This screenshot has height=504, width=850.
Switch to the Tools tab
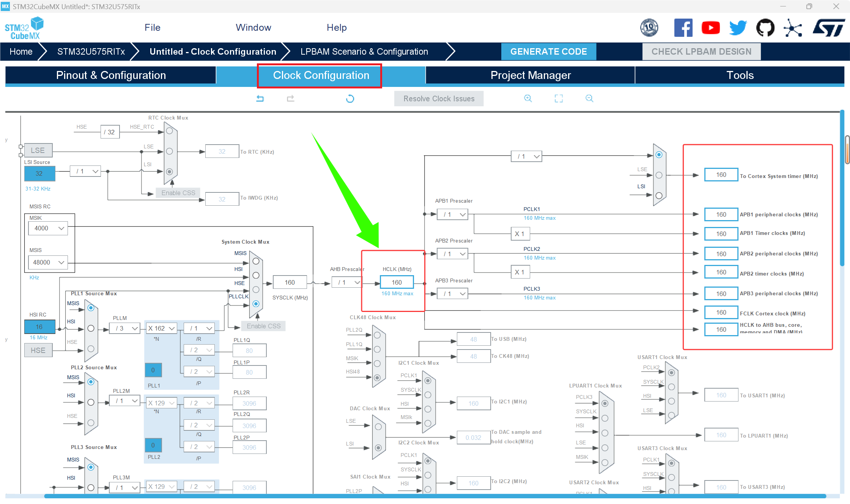click(x=740, y=75)
